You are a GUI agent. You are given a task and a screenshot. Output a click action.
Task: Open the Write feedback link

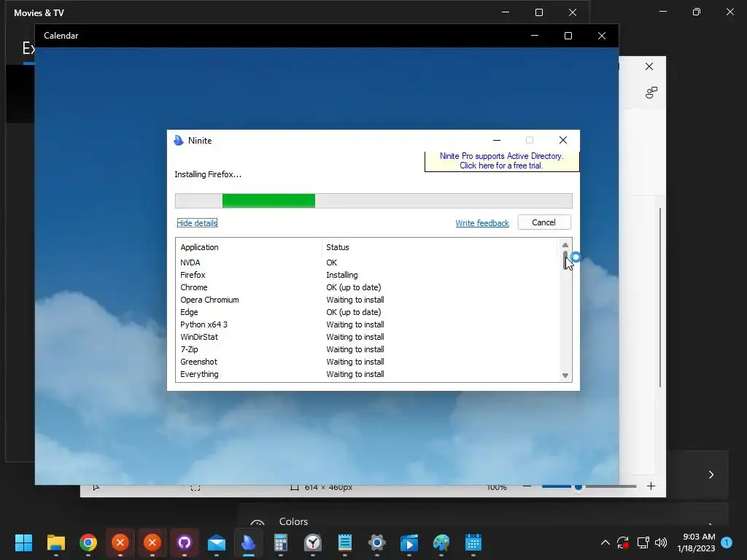pyautogui.click(x=482, y=223)
